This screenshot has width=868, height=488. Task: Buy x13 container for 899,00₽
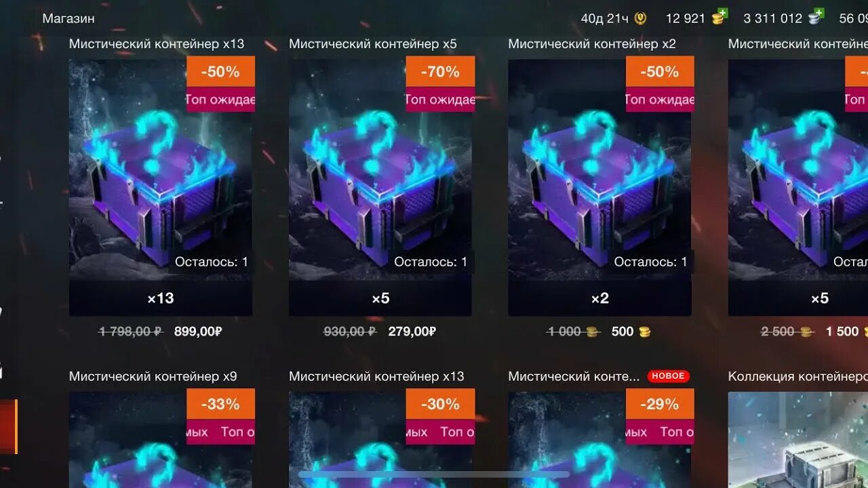coord(198,331)
